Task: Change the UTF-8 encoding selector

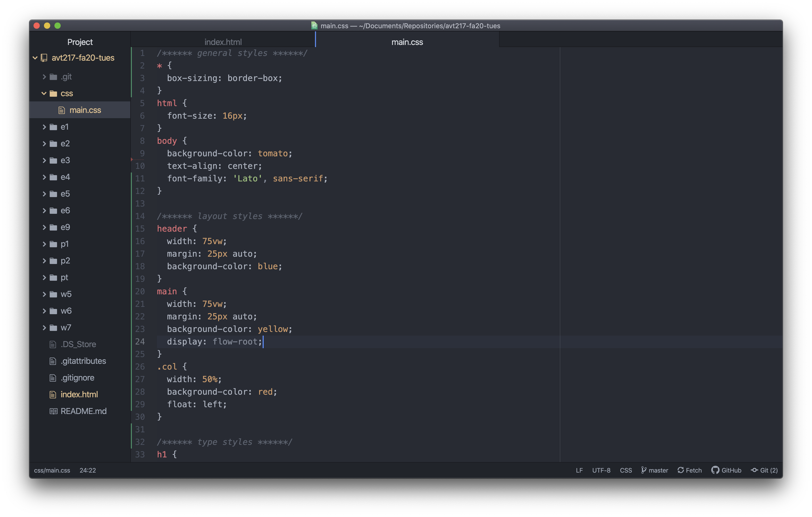Action: point(601,470)
